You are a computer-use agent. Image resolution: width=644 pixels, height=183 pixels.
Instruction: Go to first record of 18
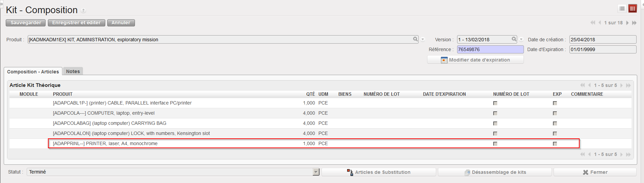[x=593, y=23]
